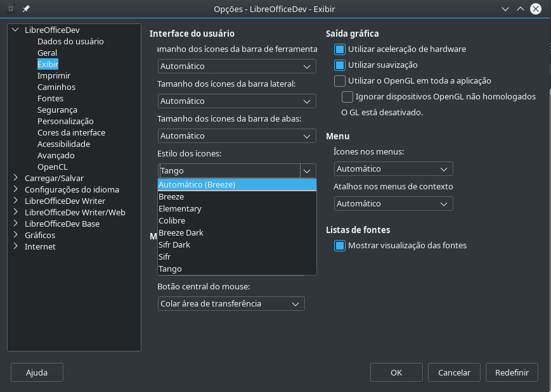Open Avançado settings page
Viewport: 551px width, 392px height.
click(56, 155)
